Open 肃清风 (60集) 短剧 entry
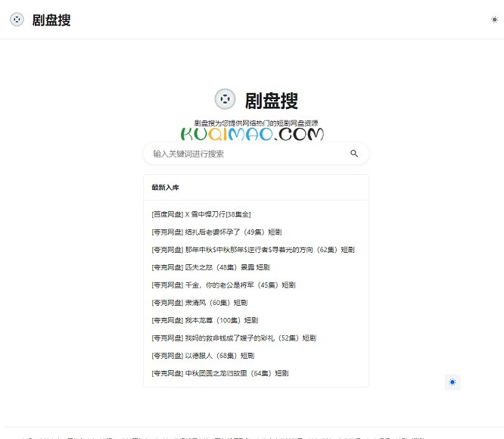The image size is (504, 439). click(x=200, y=303)
